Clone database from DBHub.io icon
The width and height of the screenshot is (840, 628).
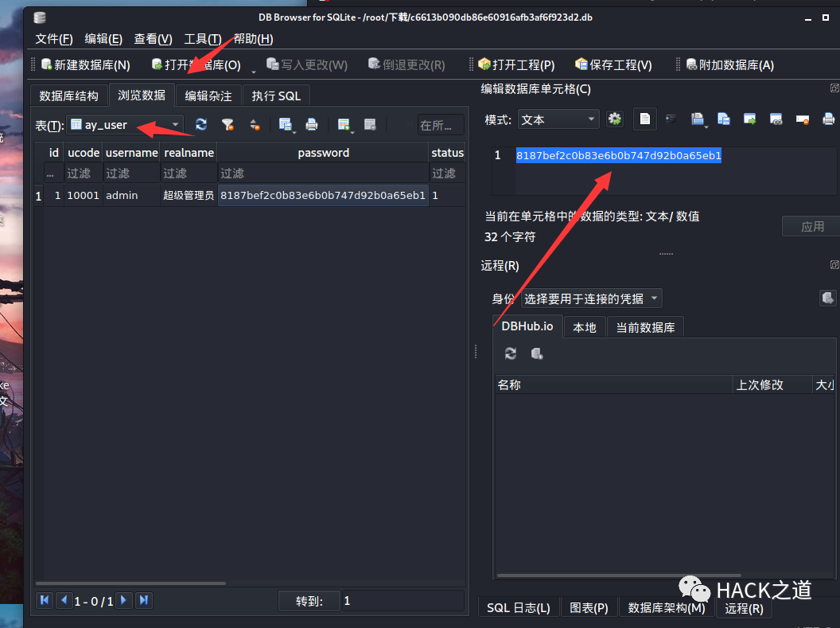(x=537, y=353)
